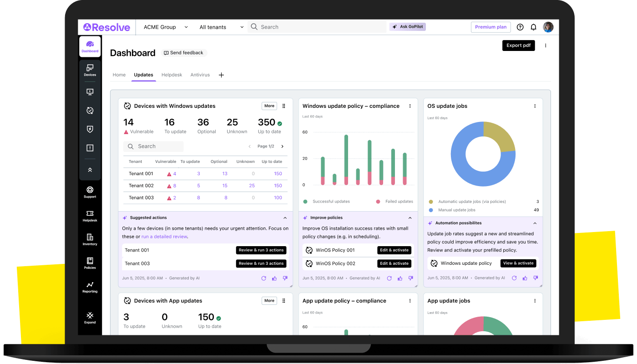The image size is (637, 364).
Task: Open drag handle menu of Devices with Windows updates
Action: click(284, 106)
